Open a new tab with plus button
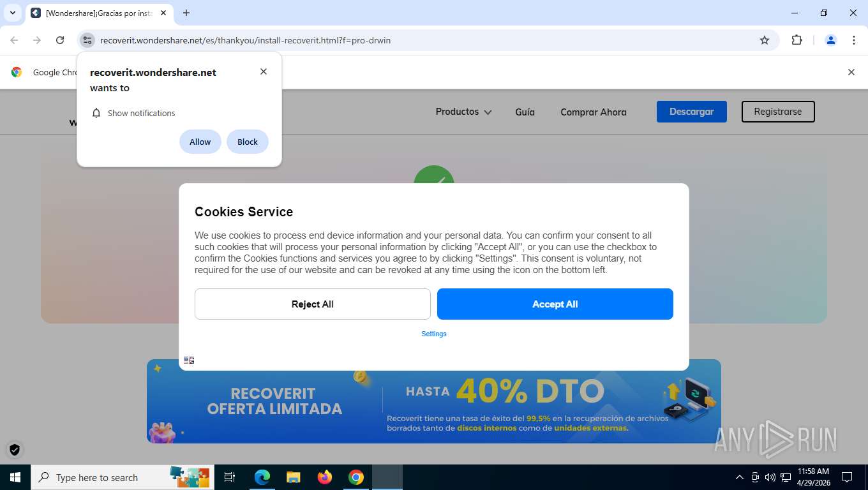The height and width of the screenshot is (490, 868). click(x=186, y=13)
